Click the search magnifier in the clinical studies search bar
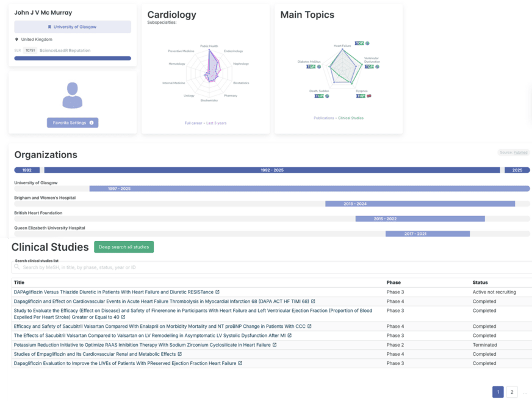Screen dimensions: 532x401 (x=17, y=267)
